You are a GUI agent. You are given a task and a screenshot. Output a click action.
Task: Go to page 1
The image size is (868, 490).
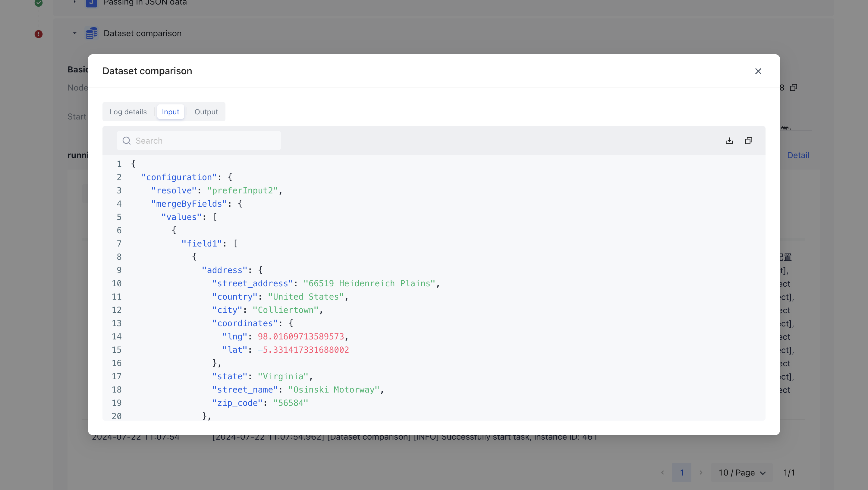[x=681, y=472]
